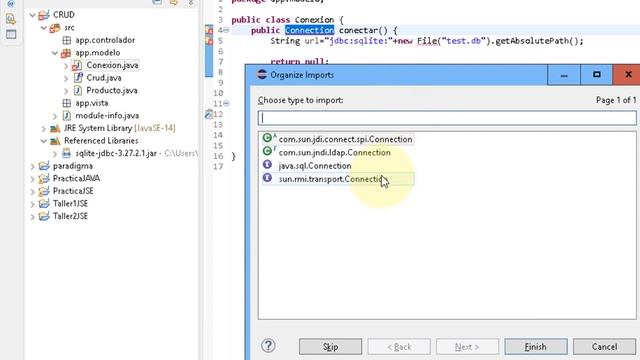The width and height of the screenshot is (640, 360).
Task: Click class icon for com.sun.jndi.ldap.Connection
Action: [268, 151]
